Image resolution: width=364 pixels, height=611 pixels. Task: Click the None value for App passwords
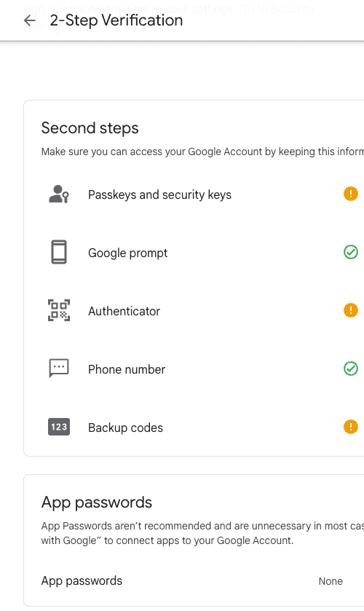[331, 581]
